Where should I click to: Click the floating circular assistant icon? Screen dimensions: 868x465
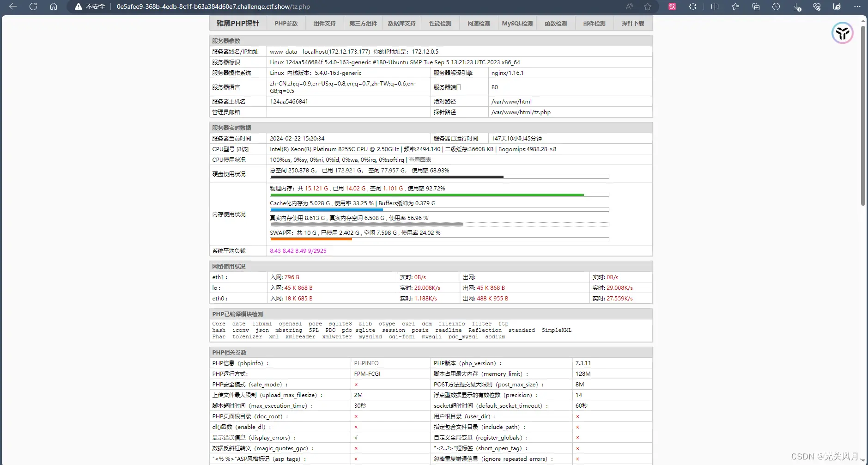click(x=843, y=33)
